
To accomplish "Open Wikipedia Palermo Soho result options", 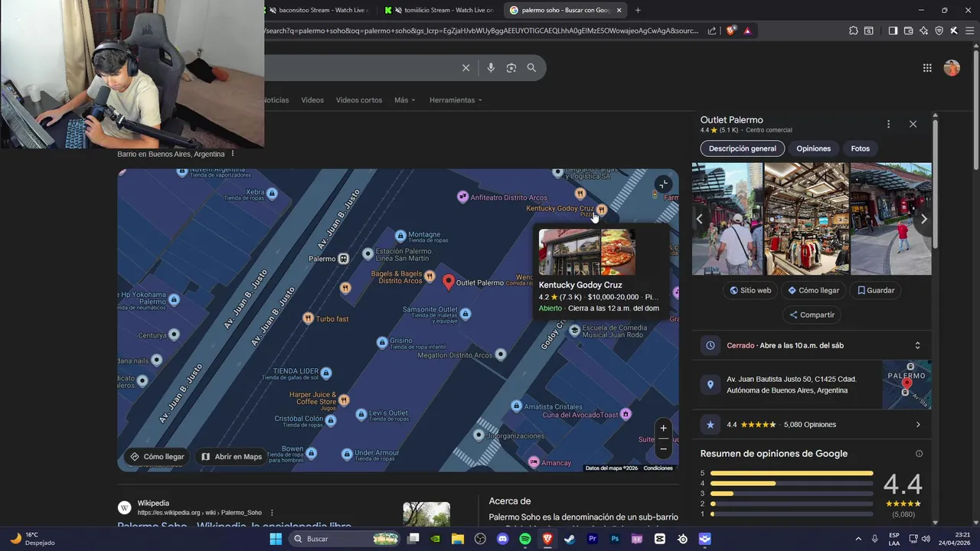I will click(x=272, y=513).
